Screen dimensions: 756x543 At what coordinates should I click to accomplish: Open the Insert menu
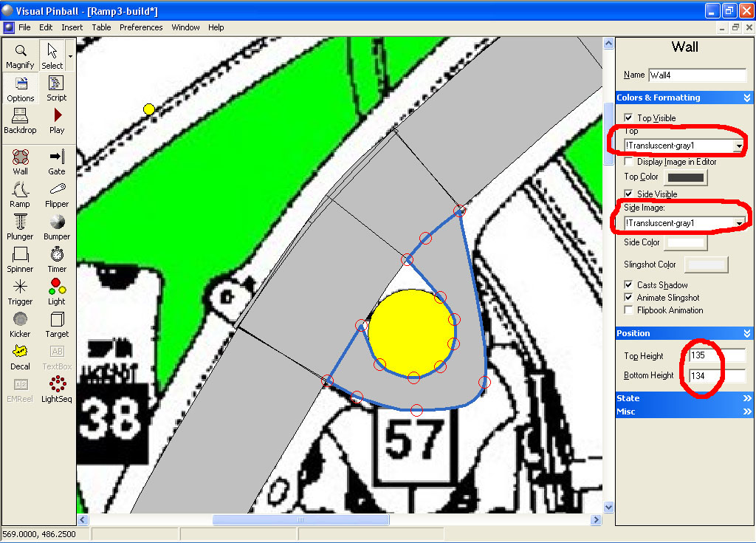tap(72, 27)
